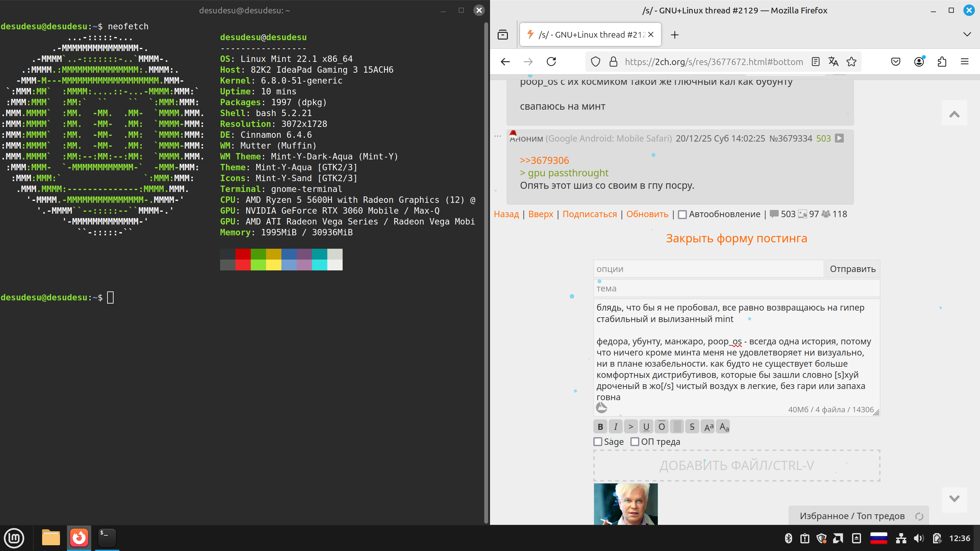Expand the list all tabs chevron
980x551 pixels.
click(967, 35)
